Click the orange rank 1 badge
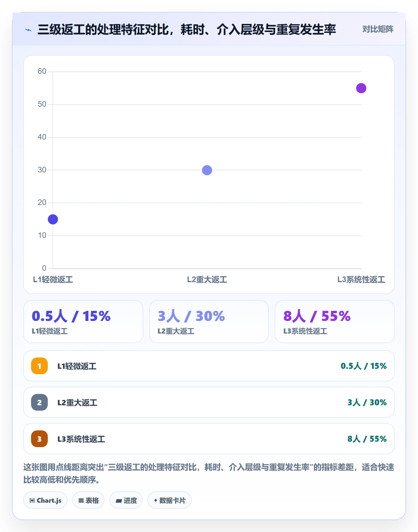This screenshot has height=532, width=418. click(x=39, y=366)
